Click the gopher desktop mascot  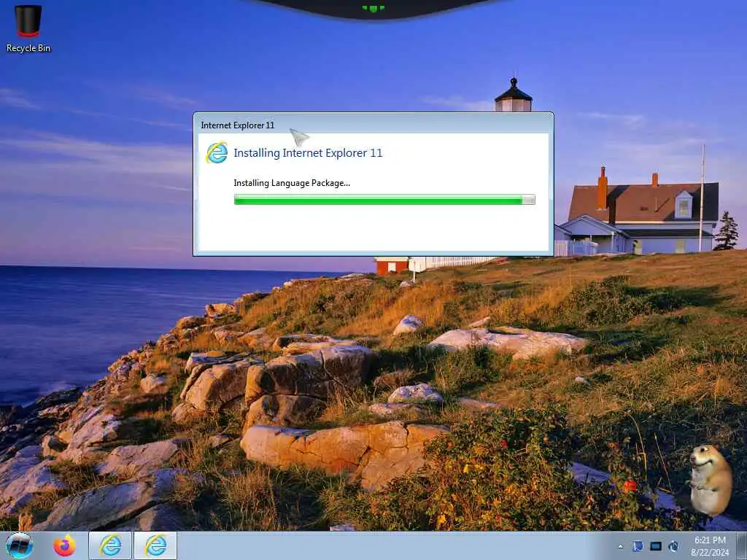coord(711,480)
